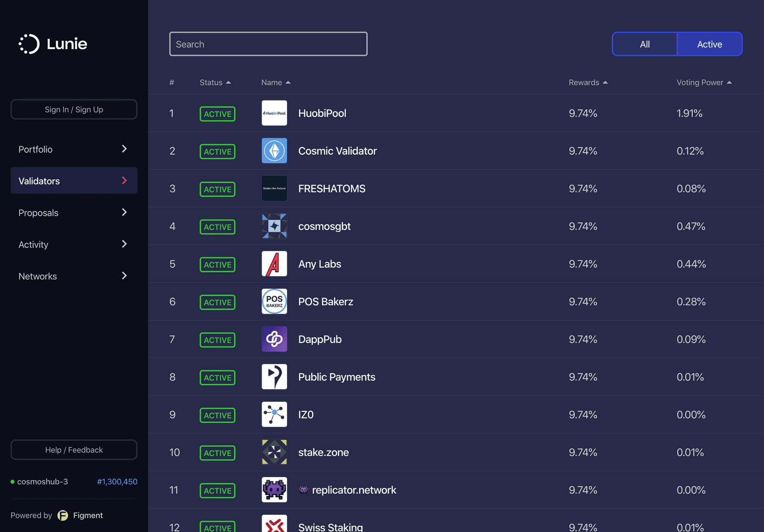Focus the Search input field
The height and width of the screenshot is (532, 764).
268,44
